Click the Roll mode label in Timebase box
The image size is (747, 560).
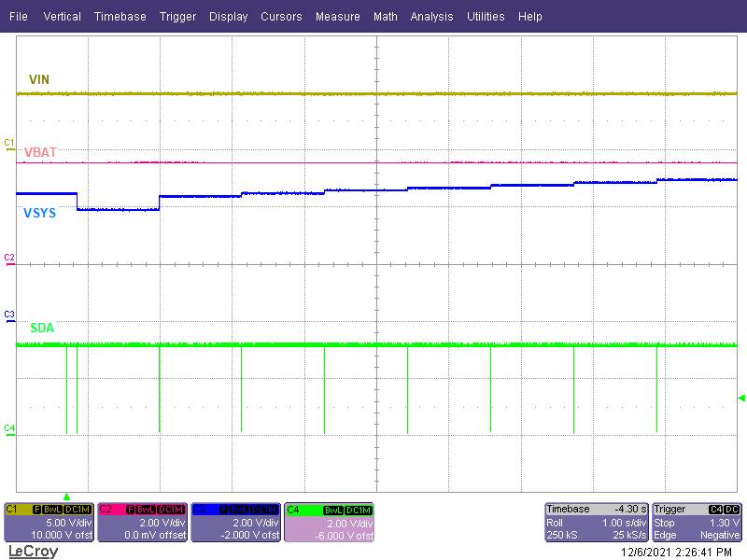point(557,524)
